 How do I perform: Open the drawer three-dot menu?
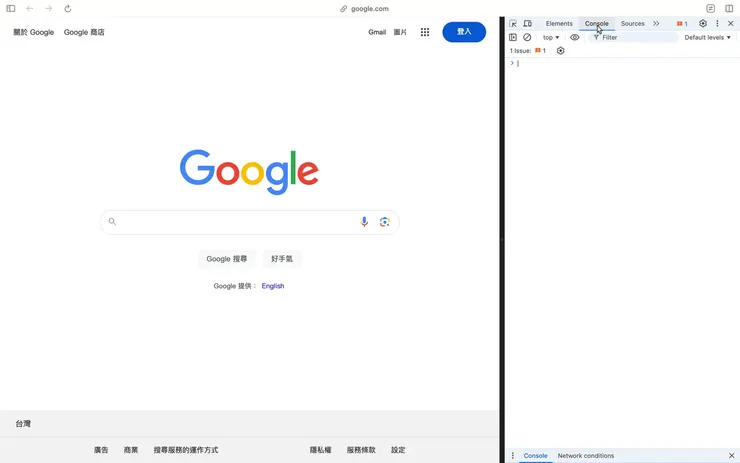coord(513,455)
